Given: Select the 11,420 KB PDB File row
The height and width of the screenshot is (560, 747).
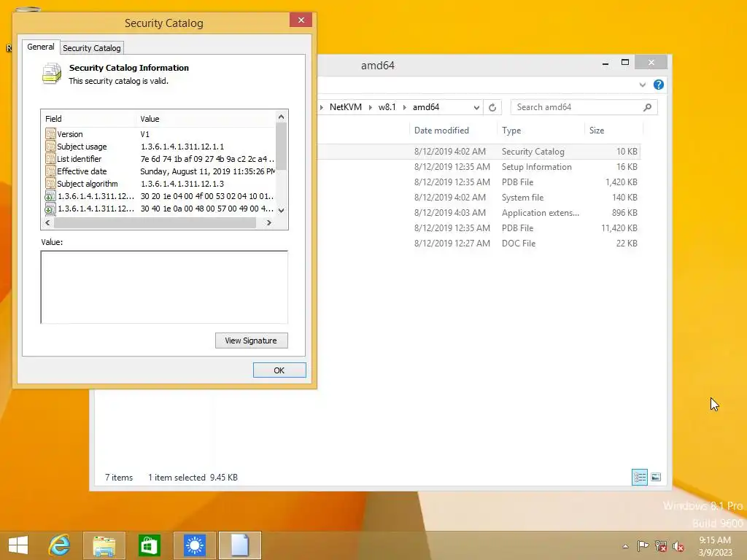Looking at the screenshot, I should coord(479,227).
